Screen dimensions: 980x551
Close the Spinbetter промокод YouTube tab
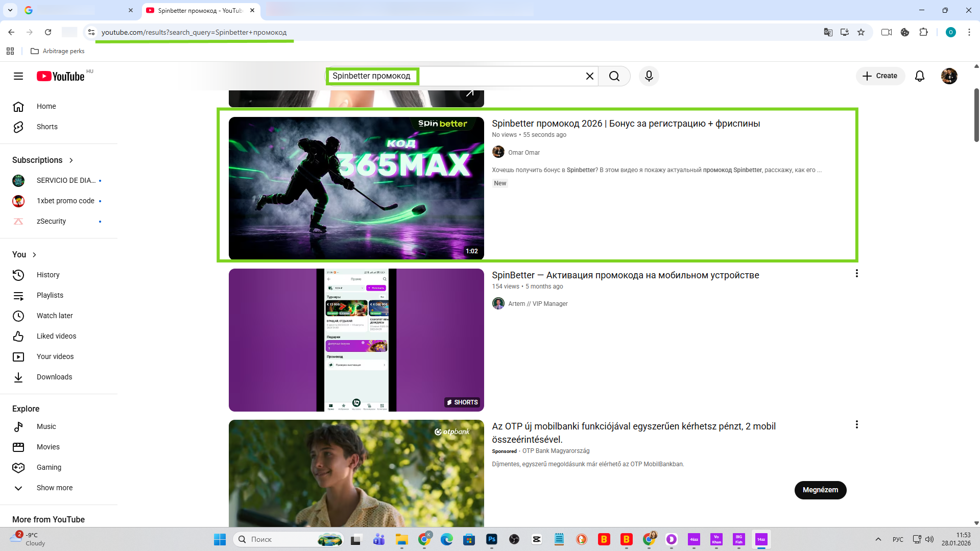pos(252,10)
